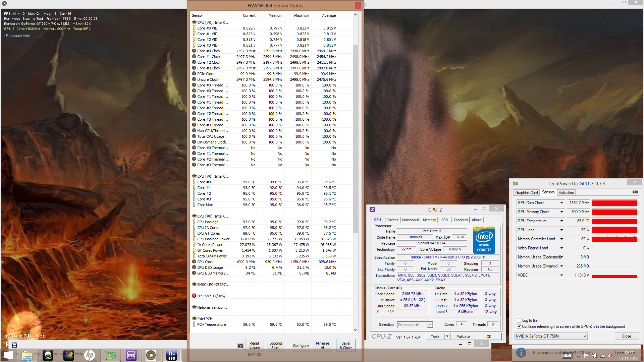Click the GPU Temperature red graph

[x=614, y=221]
